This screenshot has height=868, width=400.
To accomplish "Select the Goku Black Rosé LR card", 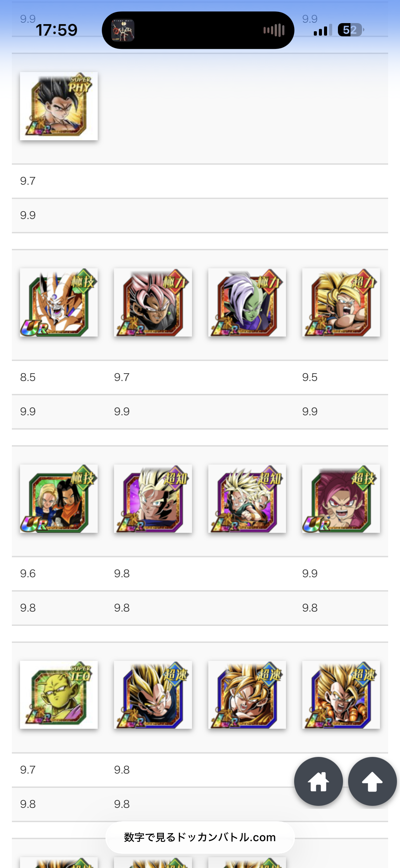I will pyautogui.click(x=153, y=302).
